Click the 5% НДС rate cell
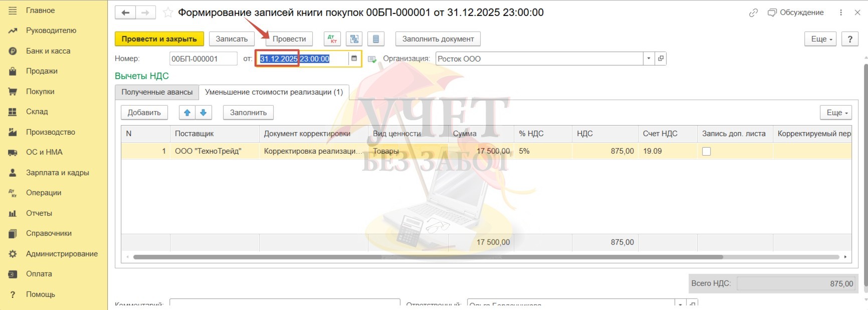 click(543, 151)
